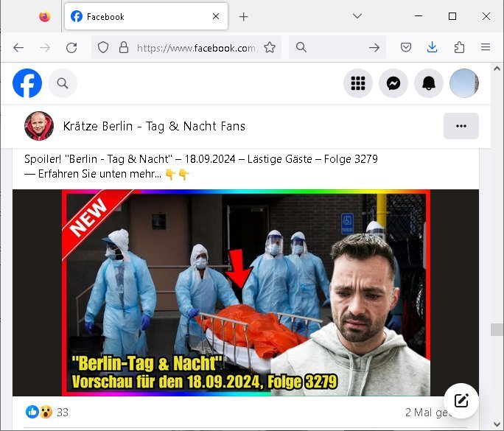Start a new message with compose button
The width and height of the screenshot is (504, 431).
tap(461, 401)
